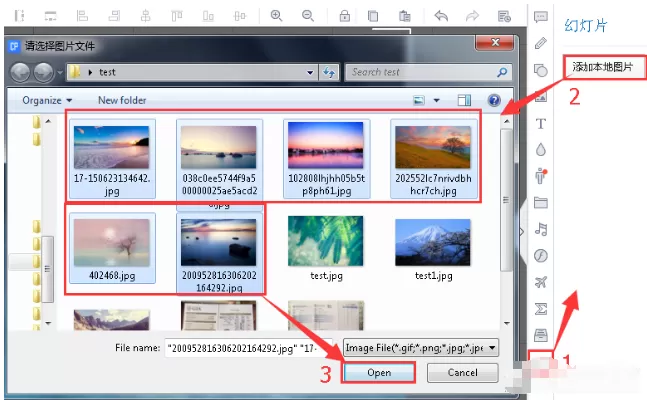
Task: Open dialog help question mark icon
Action: [494, 100]
